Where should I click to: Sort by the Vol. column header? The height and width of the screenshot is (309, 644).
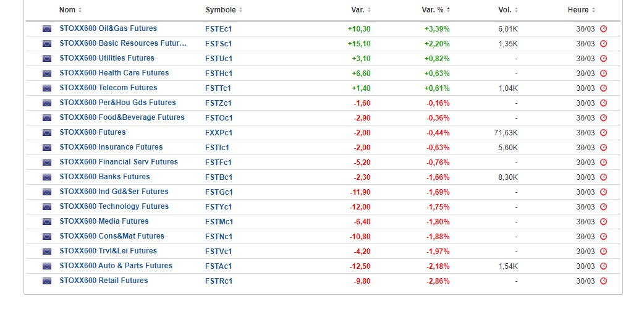pos(508,10)
